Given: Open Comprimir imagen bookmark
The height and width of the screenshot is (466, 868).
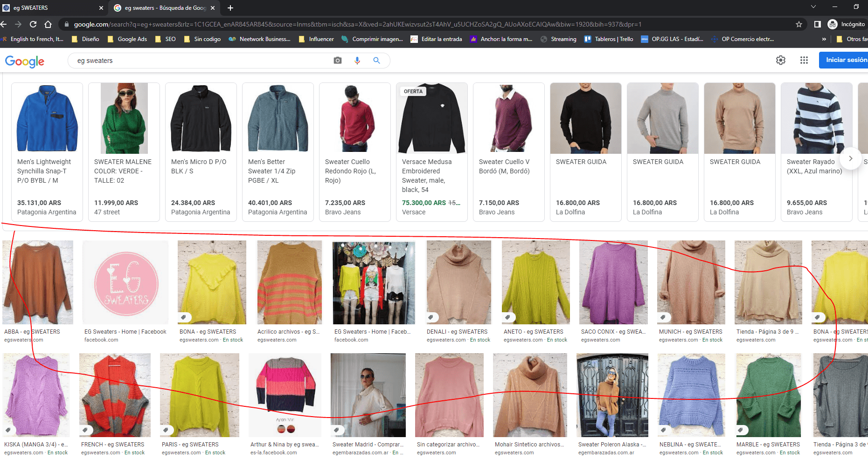Looking at the screenshot, I should [x=372, y=39].
